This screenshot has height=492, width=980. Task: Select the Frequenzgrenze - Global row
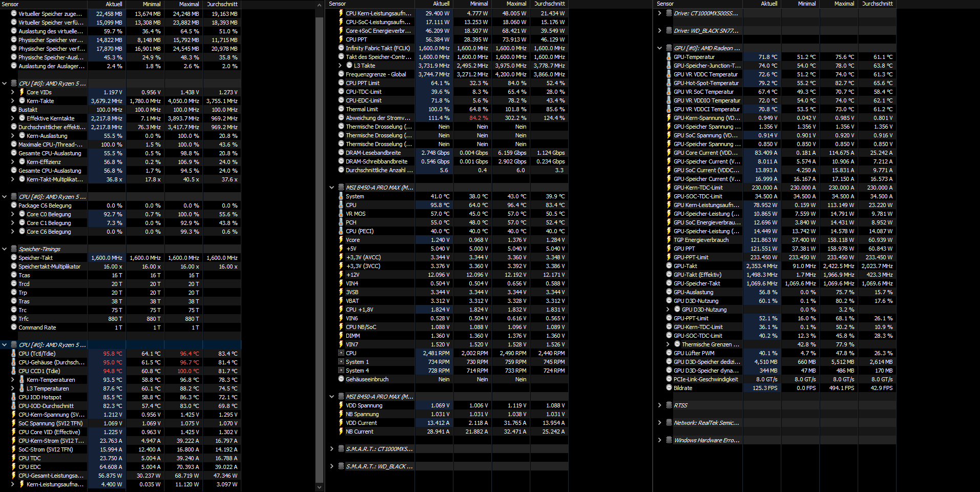(448, 74)
